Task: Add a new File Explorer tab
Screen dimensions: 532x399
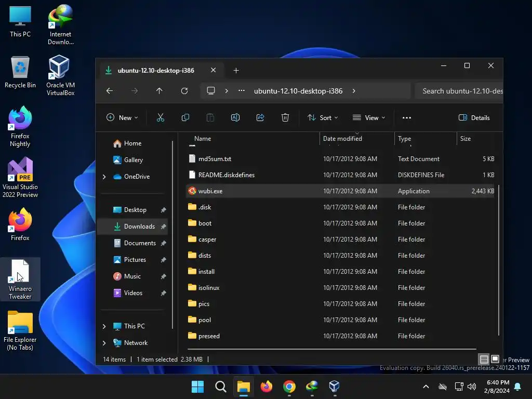Action: 236,70
